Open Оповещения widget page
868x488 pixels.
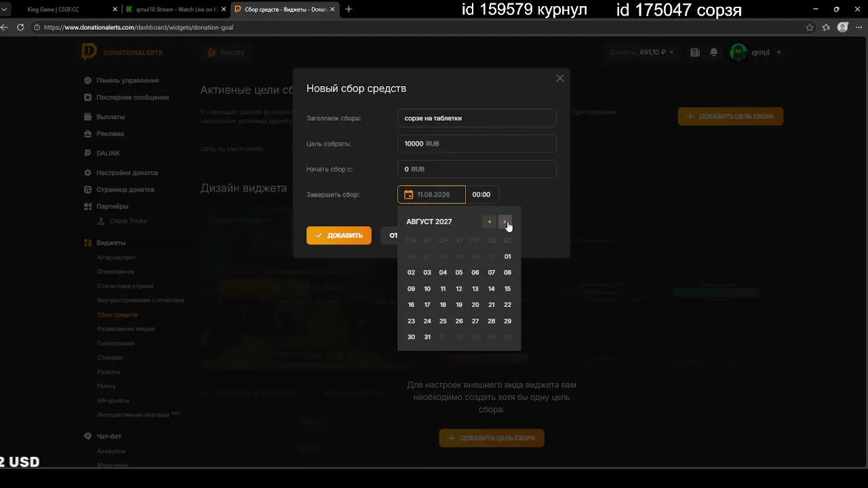coord(115,272)
